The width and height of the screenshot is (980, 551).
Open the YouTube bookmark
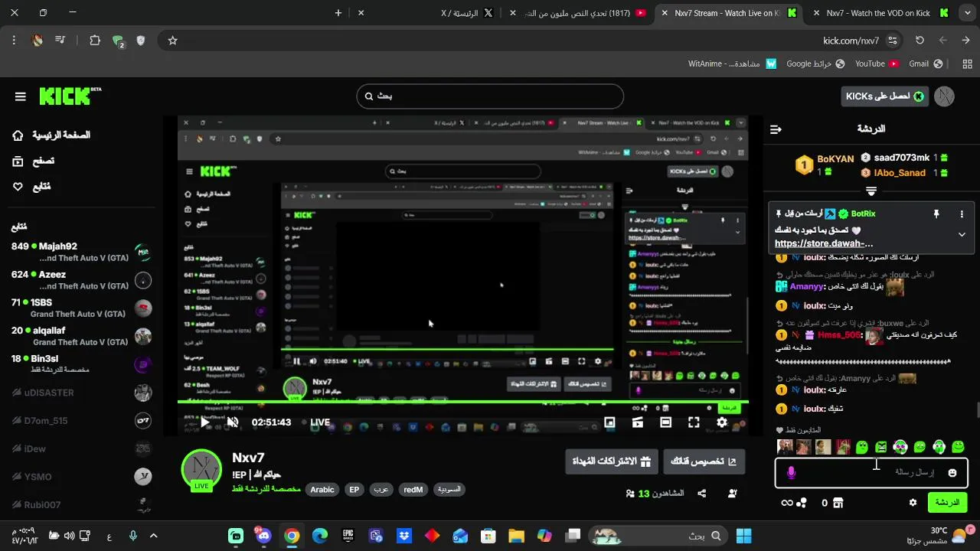(877, 64)
